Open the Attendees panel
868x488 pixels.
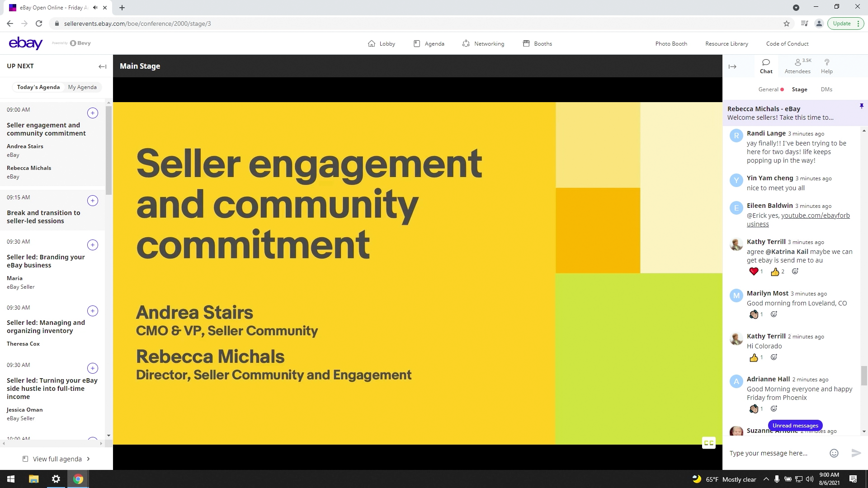(x=797, y=66)
